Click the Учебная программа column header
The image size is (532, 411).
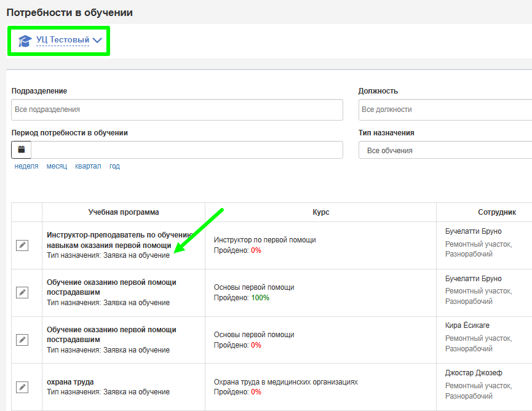click(x=124, y=212)
